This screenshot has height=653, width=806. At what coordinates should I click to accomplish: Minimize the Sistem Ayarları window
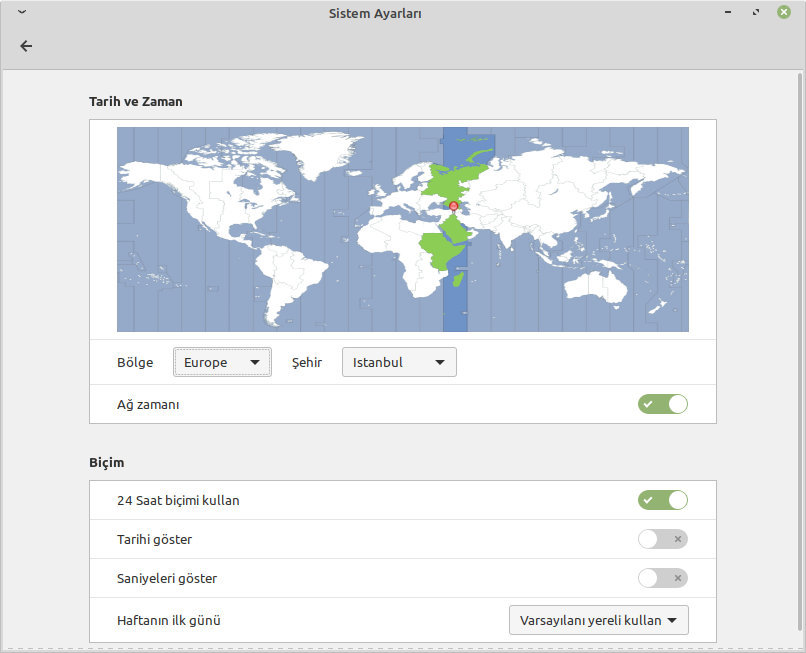coord(728,12)
